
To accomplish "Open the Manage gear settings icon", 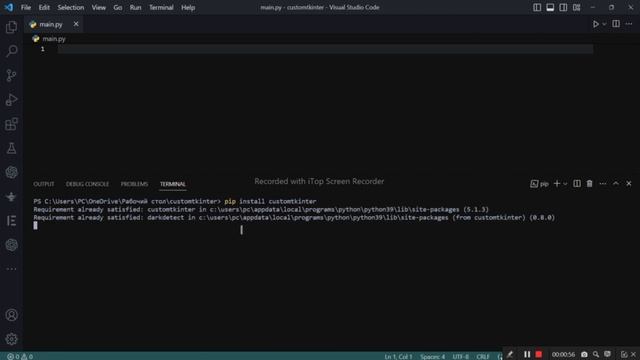I will click(11, 339).
